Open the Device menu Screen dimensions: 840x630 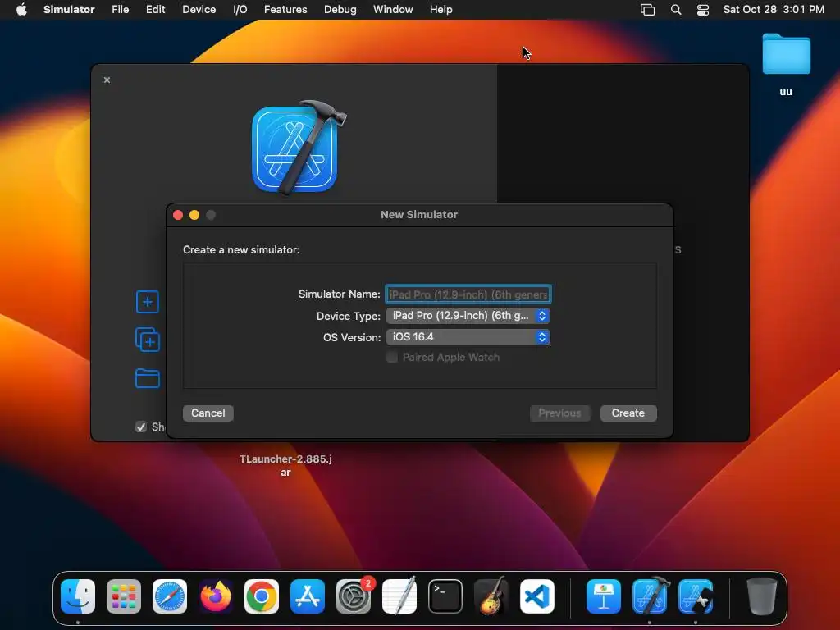tap(199, 10)
